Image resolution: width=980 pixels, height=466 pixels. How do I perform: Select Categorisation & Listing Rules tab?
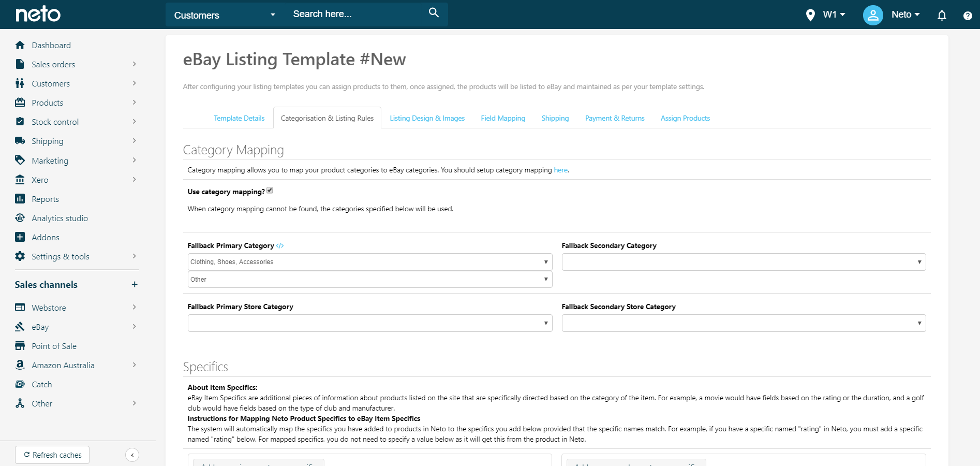pyautogui.click(x=327, y=118)
